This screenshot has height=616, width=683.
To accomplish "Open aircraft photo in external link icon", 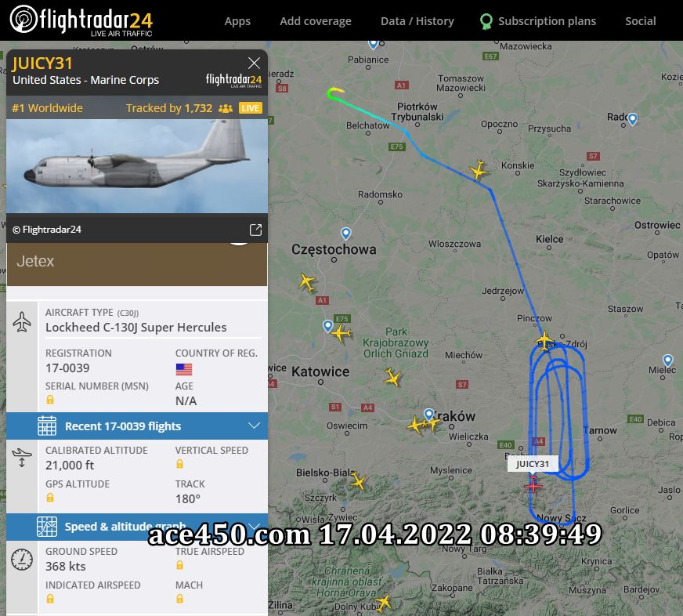I will [x=255, y=230].
